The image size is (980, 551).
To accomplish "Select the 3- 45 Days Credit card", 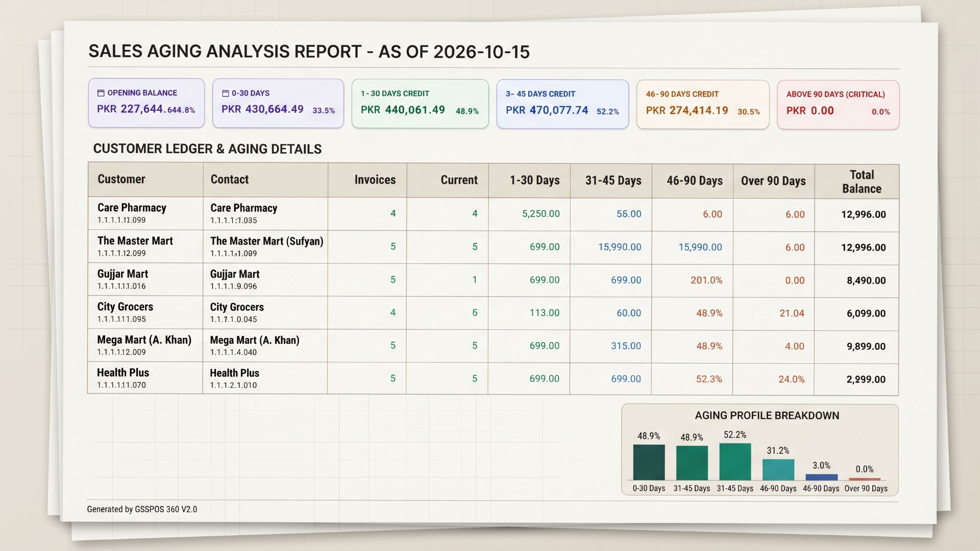I will (x=562, y=104).
